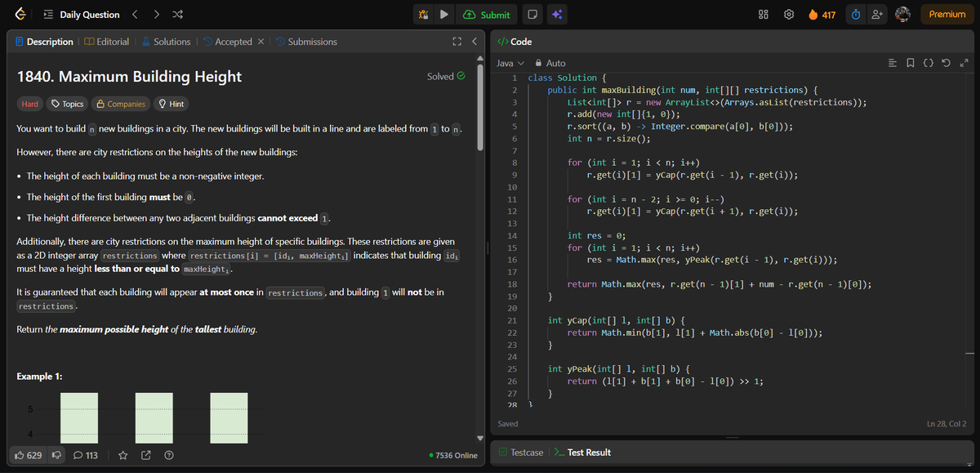Run the code with play button

point(443,15)
